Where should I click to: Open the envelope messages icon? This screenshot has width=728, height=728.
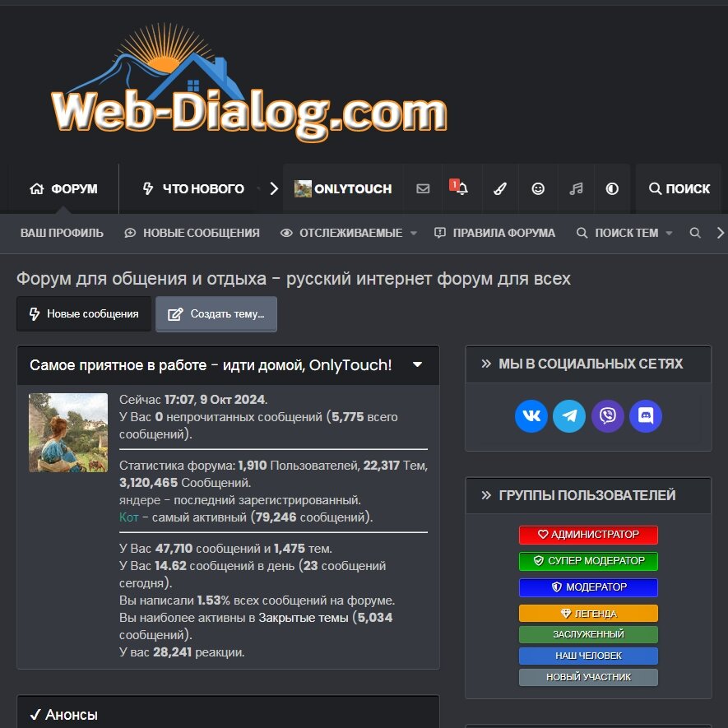tap(423, 188)
